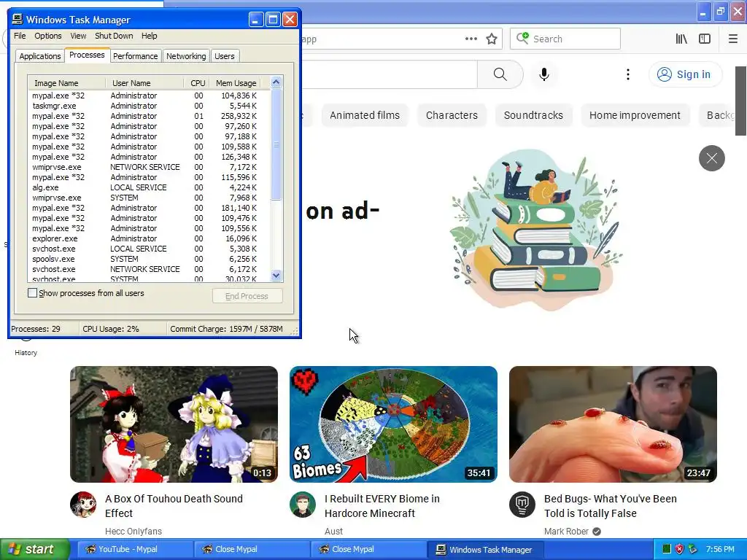Select the Animated films chip

(x=365, y=115)
